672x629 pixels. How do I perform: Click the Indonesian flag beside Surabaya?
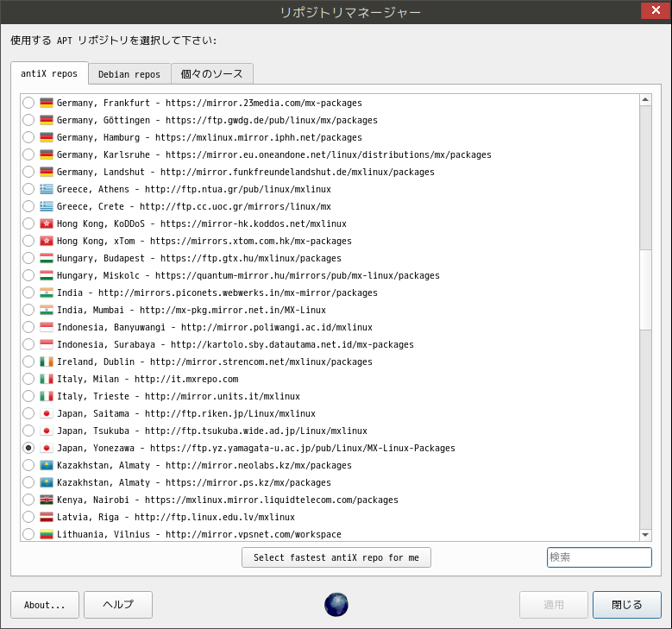[47, 344]
